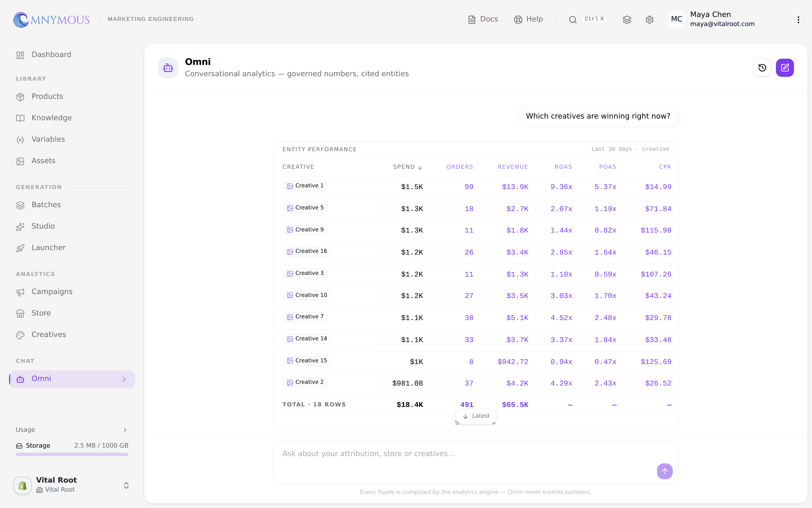Open the Creative 16 chip
This screenshot has height=508, width=812.
[x=307, y=251]
